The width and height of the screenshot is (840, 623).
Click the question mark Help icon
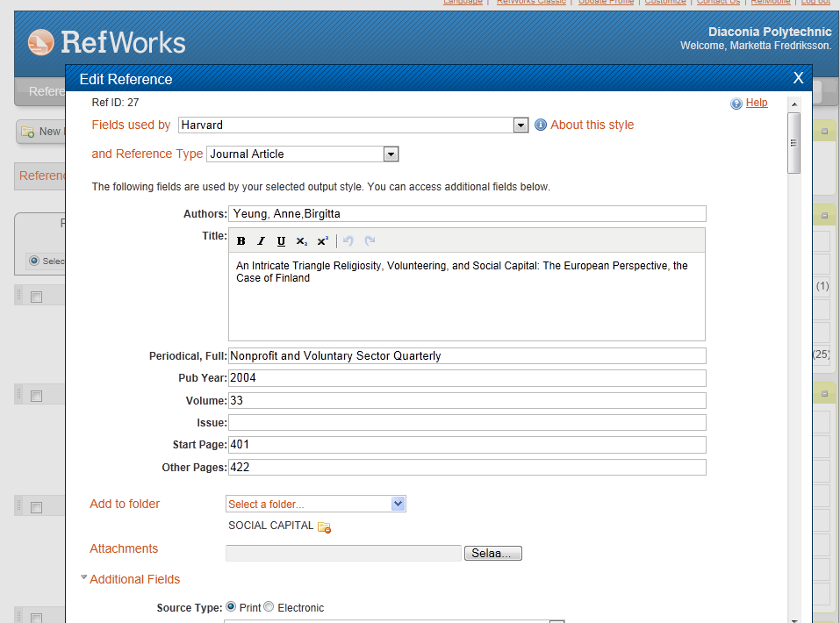pos(736,104)
